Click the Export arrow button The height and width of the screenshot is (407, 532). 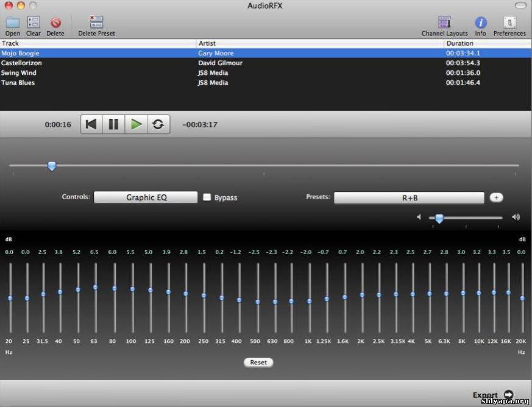coord(508,395)
